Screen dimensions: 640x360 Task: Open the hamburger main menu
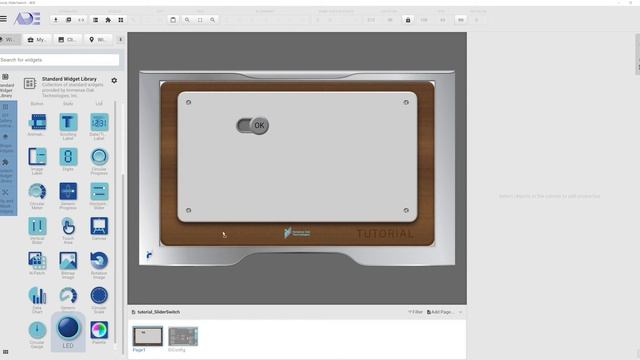coord(3,19)
